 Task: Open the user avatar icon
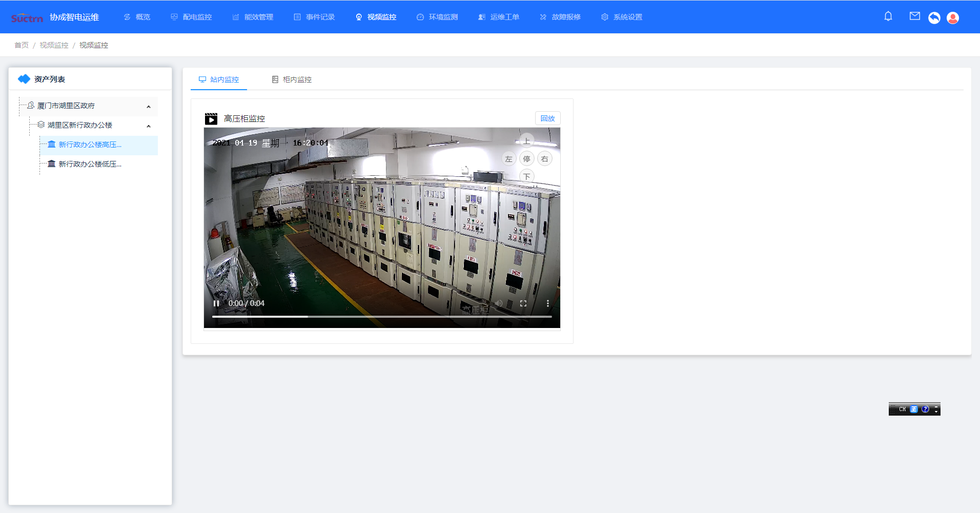click(953, 18)
